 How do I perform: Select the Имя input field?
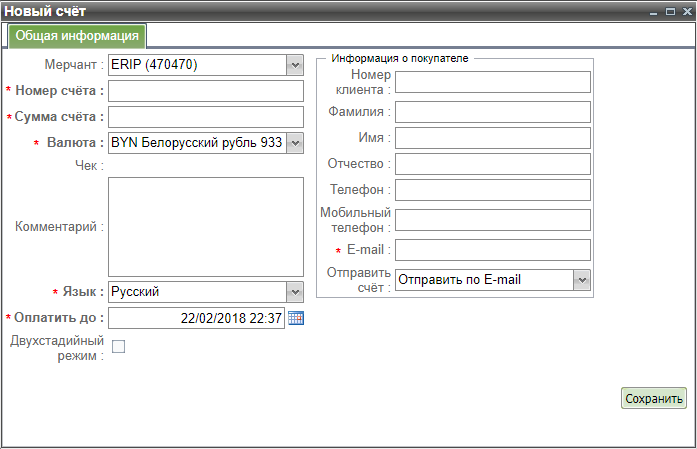coord(493,137)
